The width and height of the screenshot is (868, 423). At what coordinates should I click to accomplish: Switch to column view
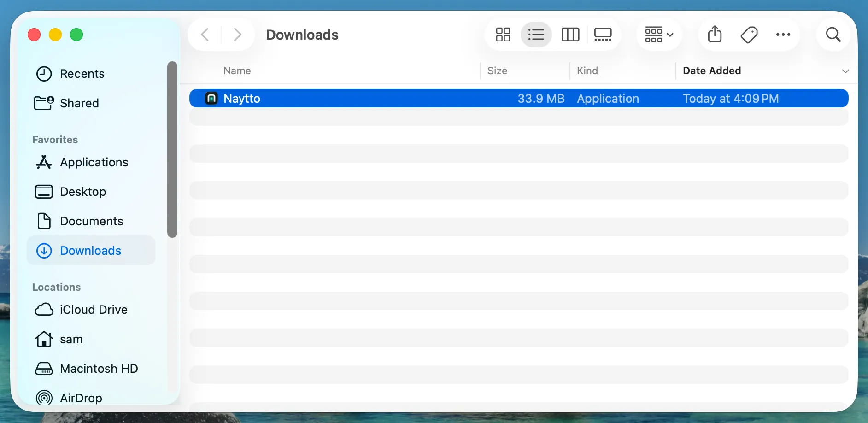tap(570, 35)
